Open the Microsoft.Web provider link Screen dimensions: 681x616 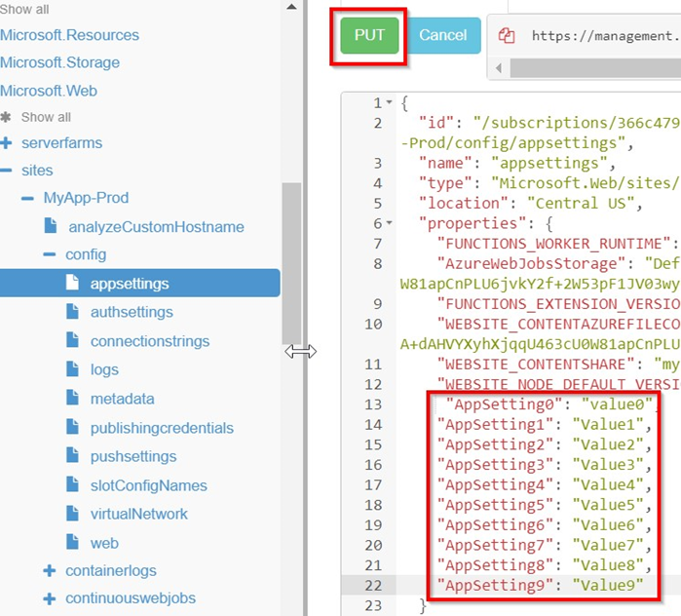pos(49,91)
